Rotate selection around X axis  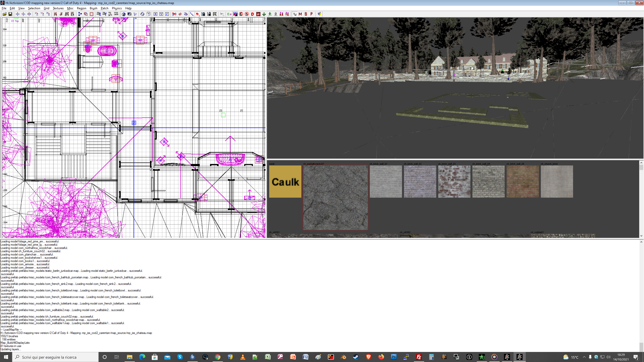[x=37, y=14]
